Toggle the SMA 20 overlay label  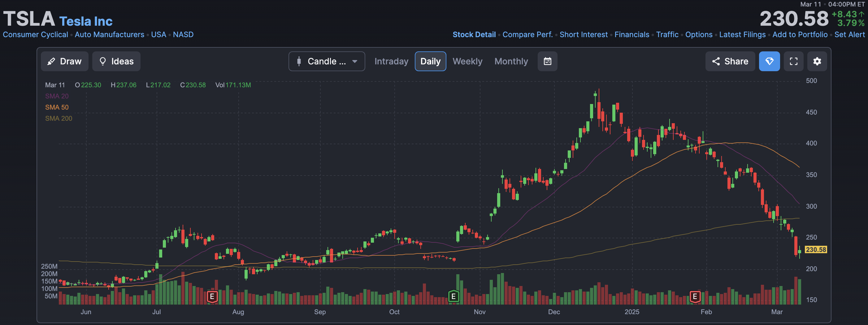coord(57,96)
